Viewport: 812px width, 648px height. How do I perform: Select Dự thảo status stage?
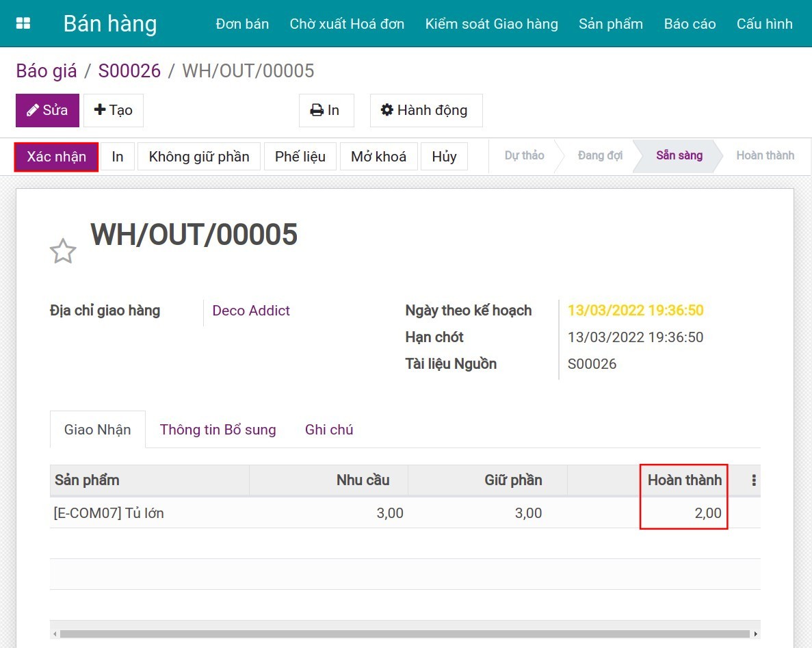[x=524, y=155]
